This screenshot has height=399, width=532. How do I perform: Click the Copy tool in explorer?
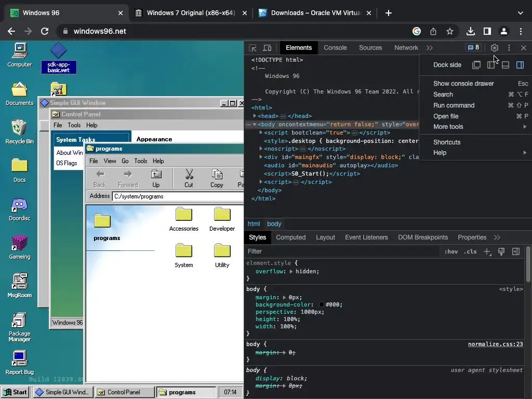[x=217, y=179]
